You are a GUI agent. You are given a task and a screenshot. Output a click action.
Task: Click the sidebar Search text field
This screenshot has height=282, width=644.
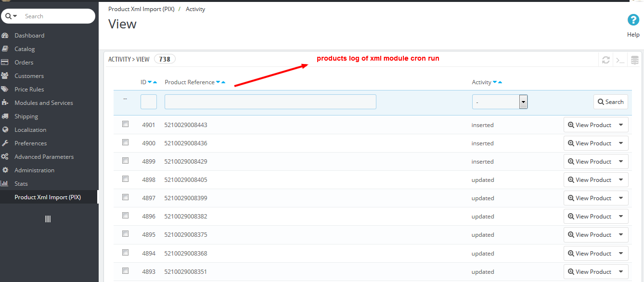coord(58,16)
